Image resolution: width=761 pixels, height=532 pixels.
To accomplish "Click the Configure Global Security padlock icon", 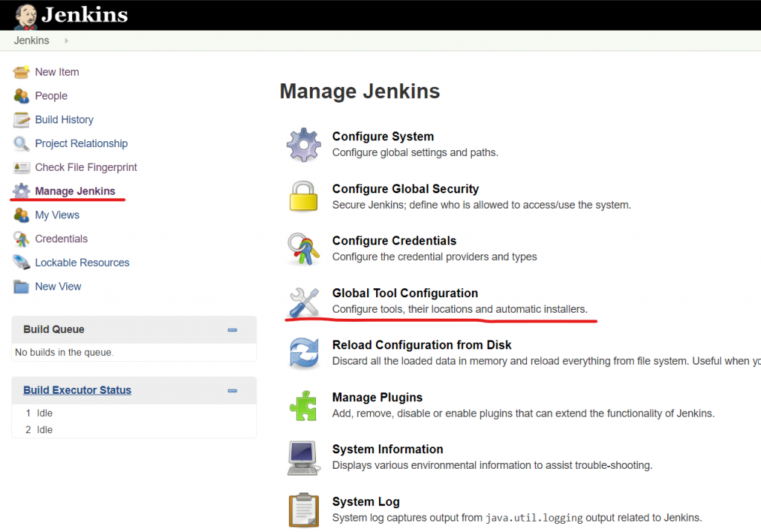I will point(304,196).
